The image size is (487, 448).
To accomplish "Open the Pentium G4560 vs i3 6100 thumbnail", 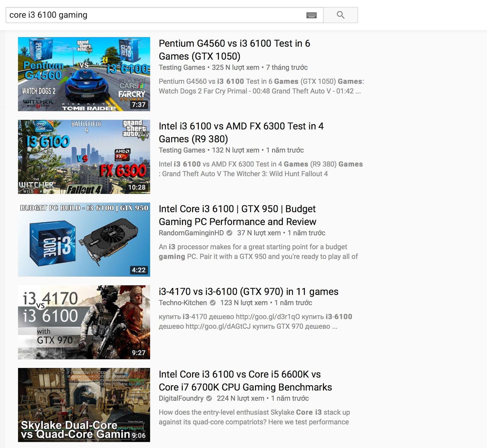I will coord(84,74).
